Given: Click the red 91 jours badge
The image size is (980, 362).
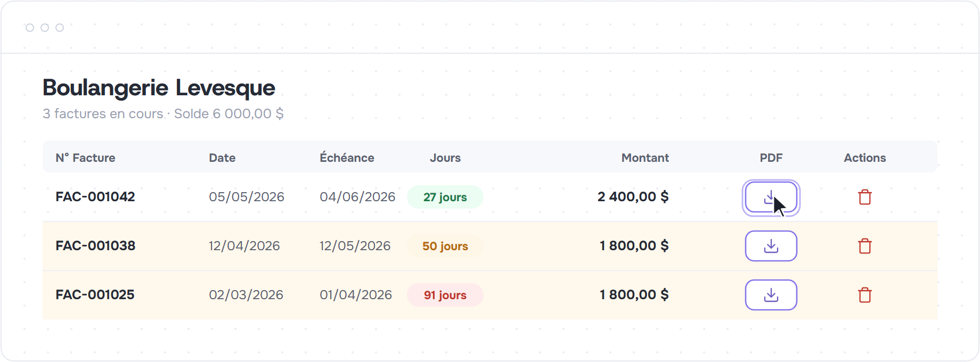Looking at the screenshot, I should (x=445, y=295).
